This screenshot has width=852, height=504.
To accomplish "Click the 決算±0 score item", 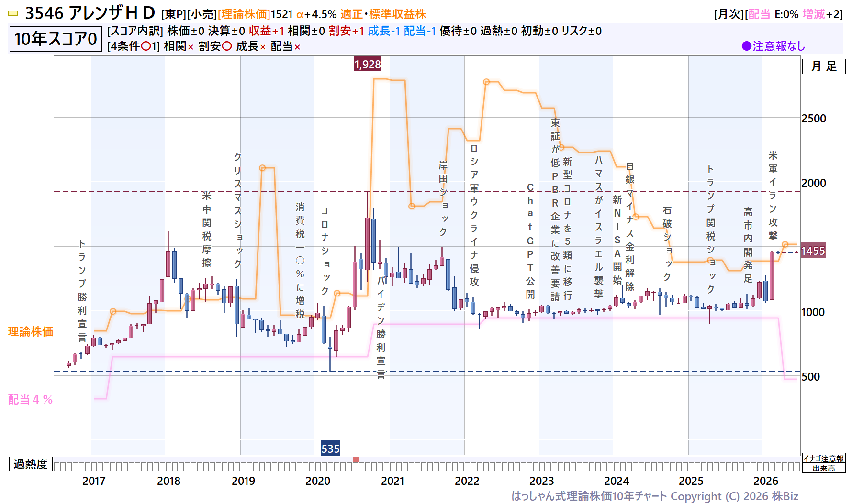I will click(226, 31).
